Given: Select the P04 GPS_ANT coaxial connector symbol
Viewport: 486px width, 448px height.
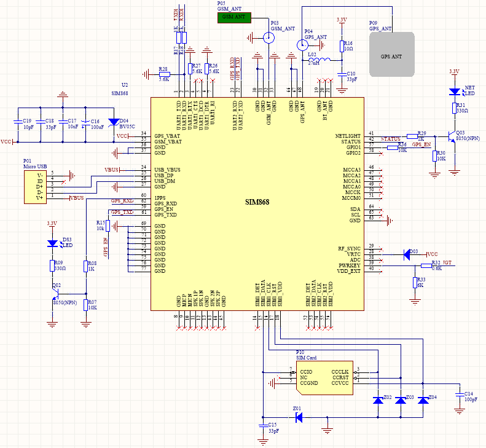Looking at the screenshot, I should click(302, 45).
